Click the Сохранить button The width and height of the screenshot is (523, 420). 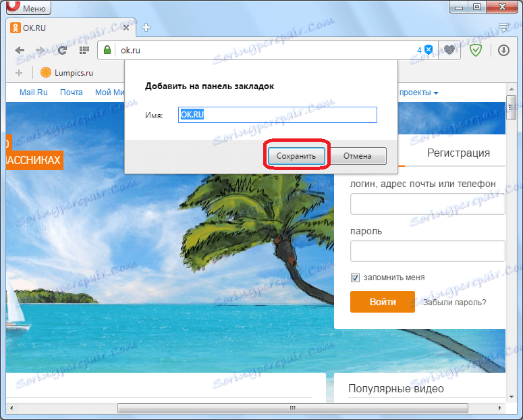coord(296,156)
